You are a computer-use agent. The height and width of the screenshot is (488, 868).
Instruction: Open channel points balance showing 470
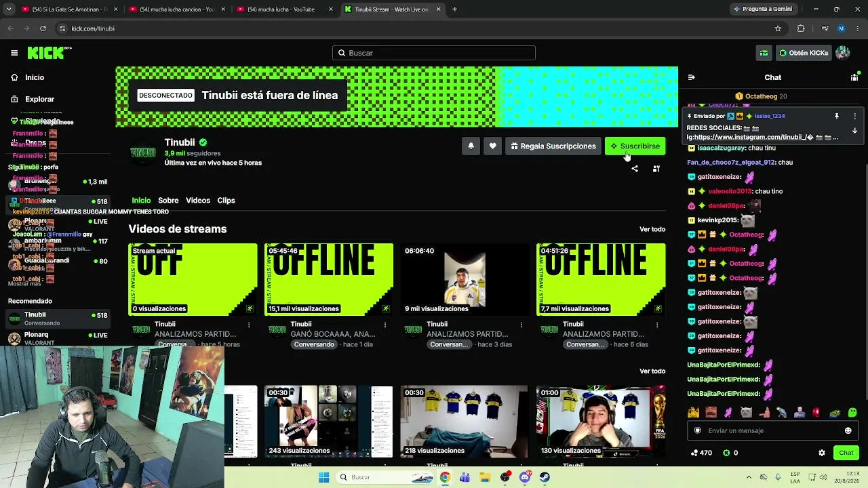701,453
